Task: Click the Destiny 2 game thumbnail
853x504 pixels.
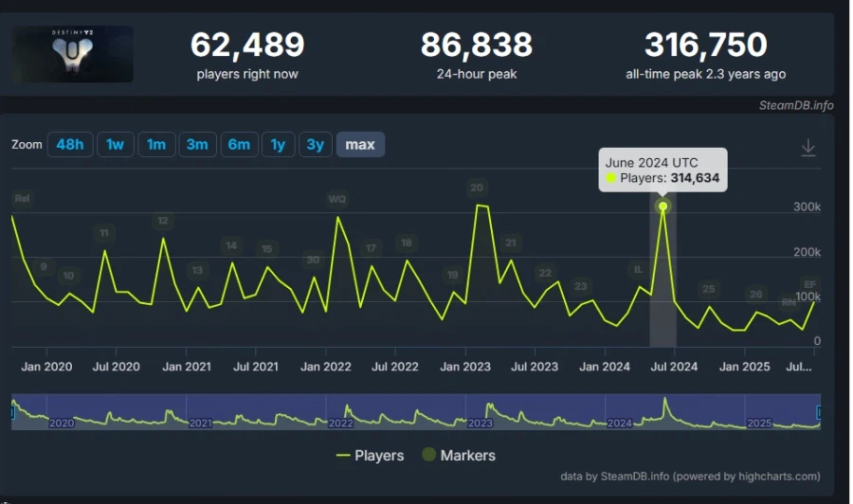Action: pos(73,54)
